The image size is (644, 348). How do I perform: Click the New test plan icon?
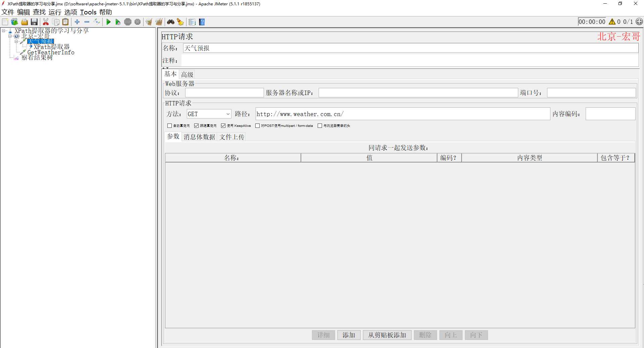(5, 22)
